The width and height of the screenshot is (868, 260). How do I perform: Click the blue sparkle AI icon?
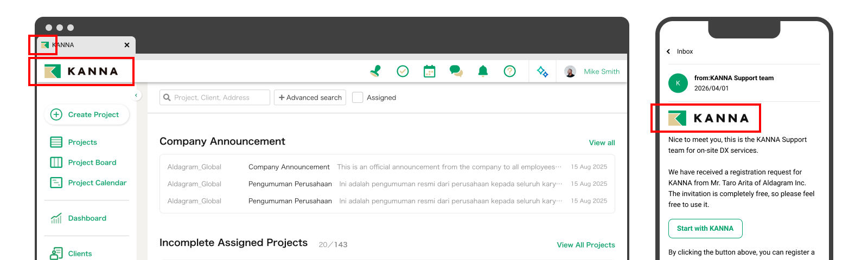click(542, 71)
